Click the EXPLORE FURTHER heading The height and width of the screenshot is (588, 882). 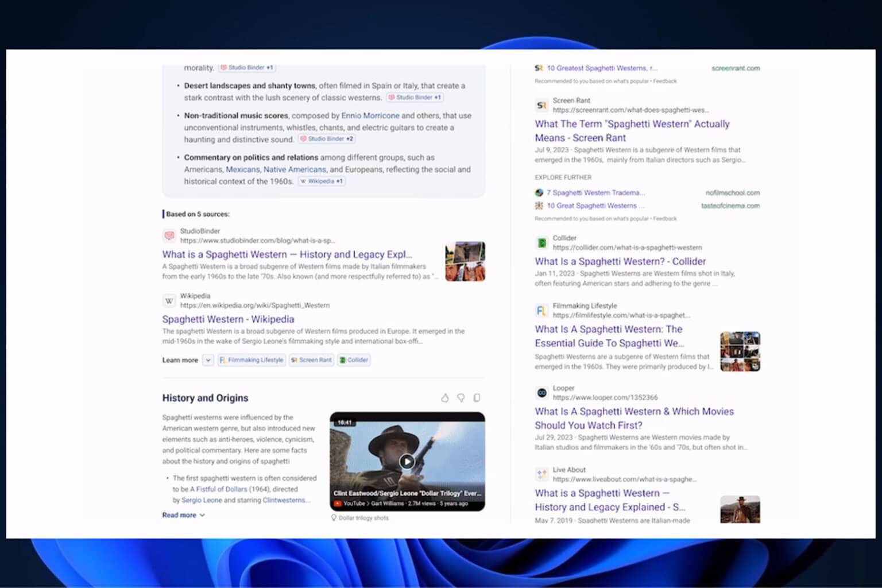[563, 177]
